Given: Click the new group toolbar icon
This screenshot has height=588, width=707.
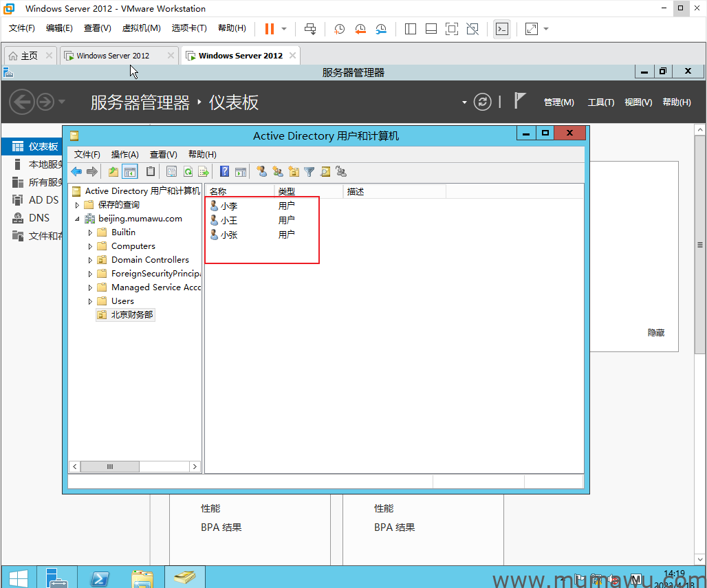Looking at the screenshot, I should pyautogui.click(x=278, y=172).
